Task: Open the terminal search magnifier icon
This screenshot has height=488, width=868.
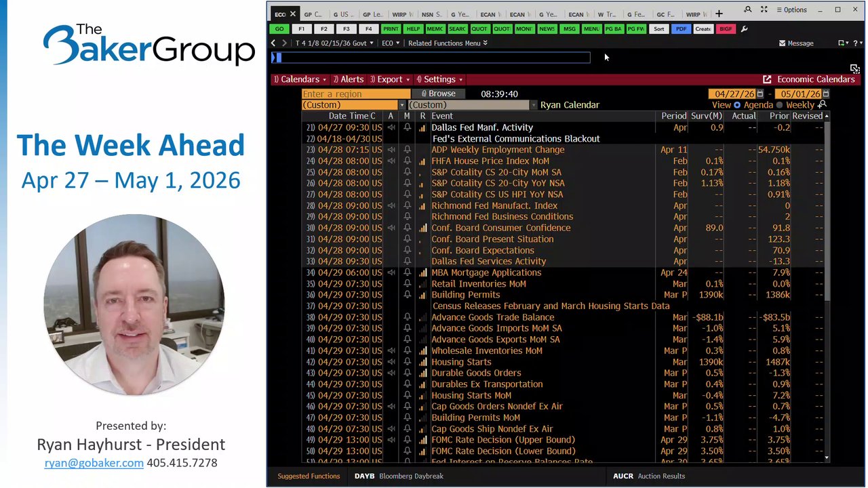Action: 748,10
